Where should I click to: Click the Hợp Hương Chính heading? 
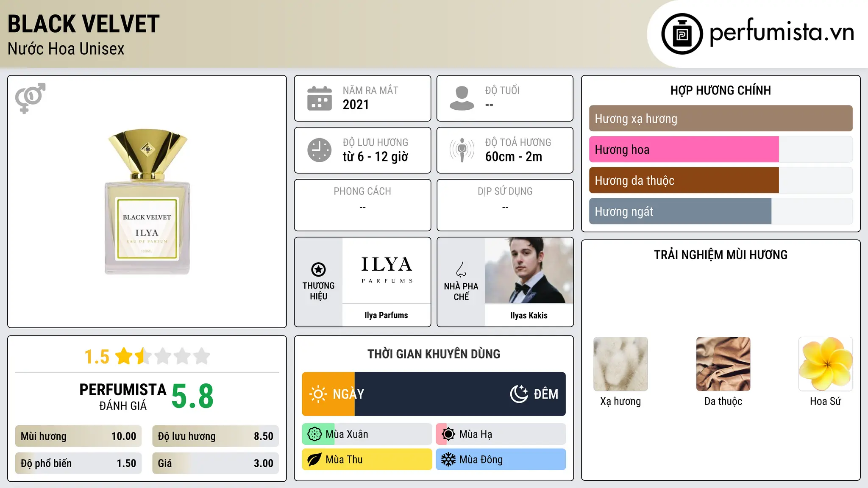(x=721, y=90)
